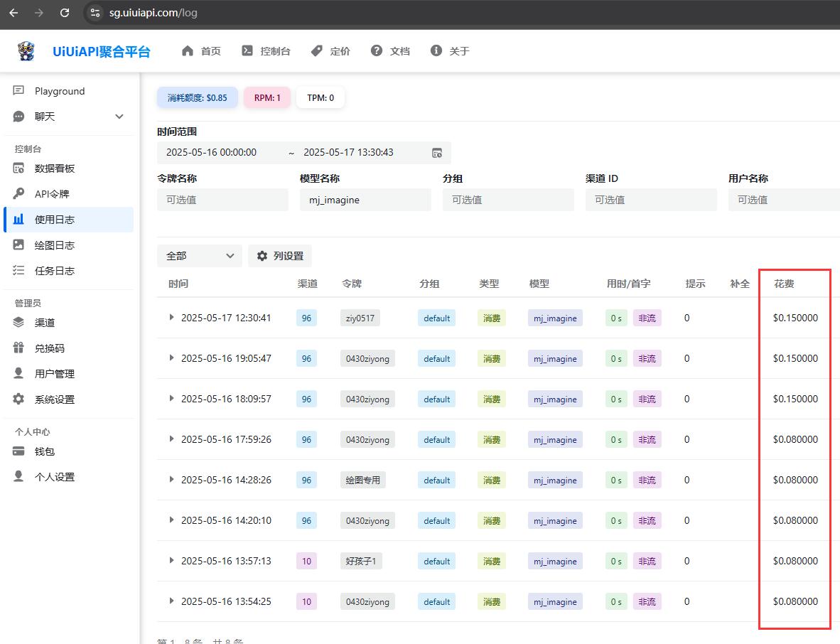840x644 pixels.
Task: Click the ziy0517 token tag
Action: pyautogui.click(x=360, y=318)
